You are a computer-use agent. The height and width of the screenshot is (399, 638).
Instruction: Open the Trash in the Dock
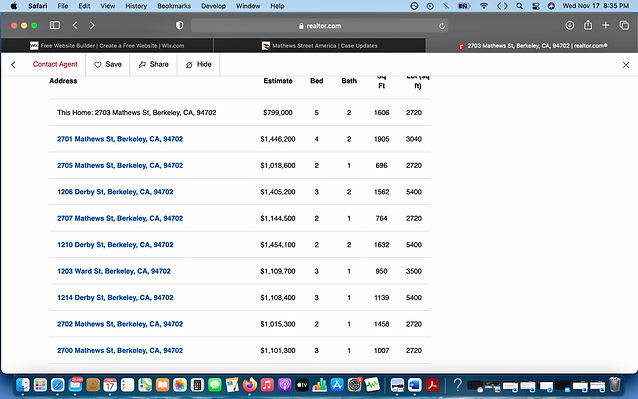(615, 385)
